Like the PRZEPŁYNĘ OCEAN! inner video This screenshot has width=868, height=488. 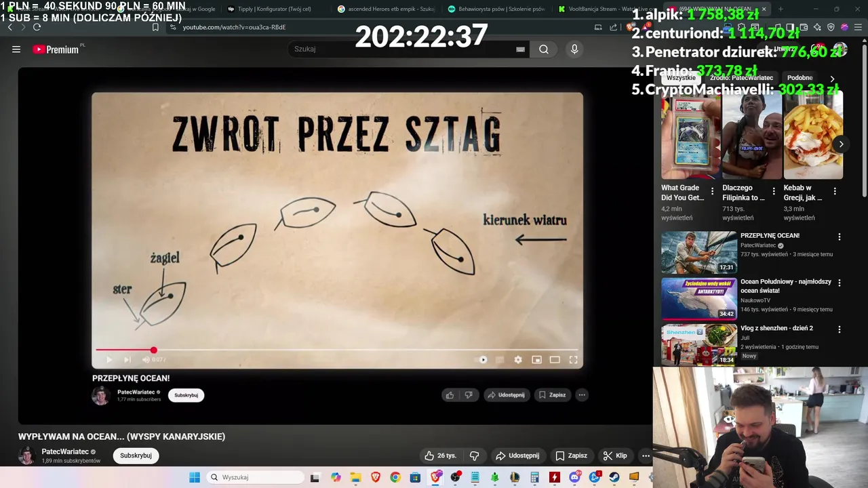click(450, 395)
